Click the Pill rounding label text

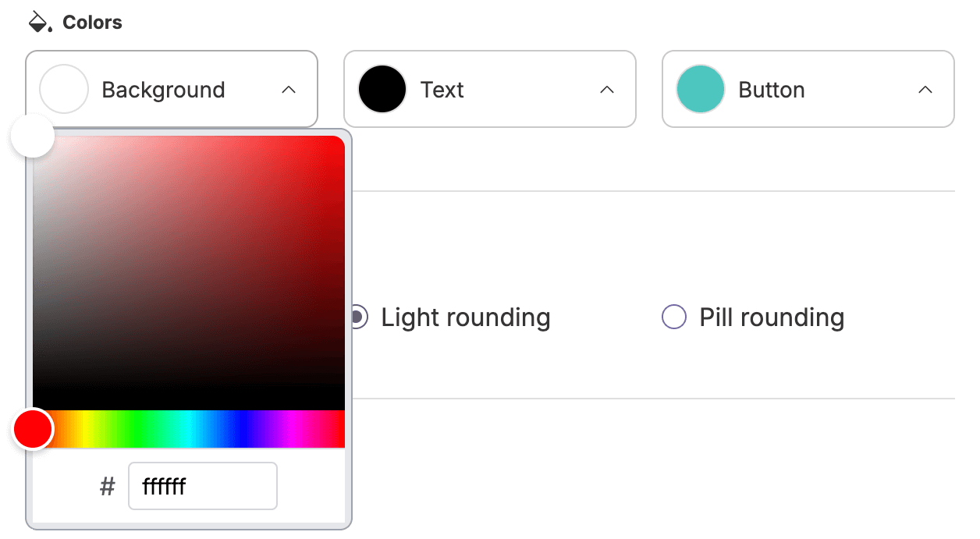click(x=769, y=317)
